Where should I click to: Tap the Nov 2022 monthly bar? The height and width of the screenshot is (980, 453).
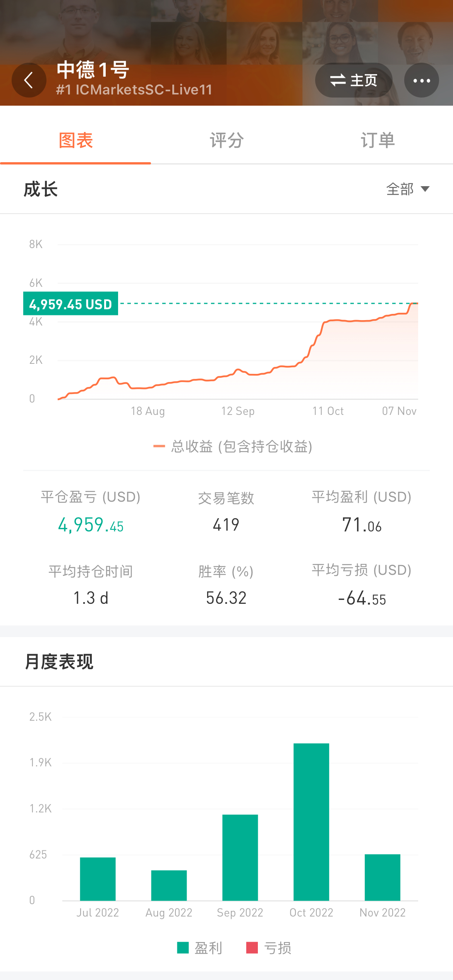[383, 877]
